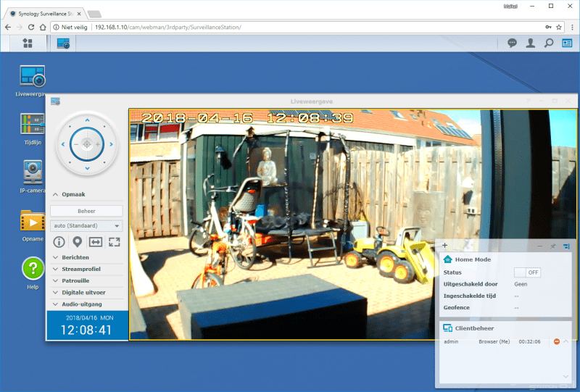Image resolution: width=580 pixels, height=392 pixels.
Task: Expand Clientbeheer list with down chevron
Action: [x=565, y=376]
